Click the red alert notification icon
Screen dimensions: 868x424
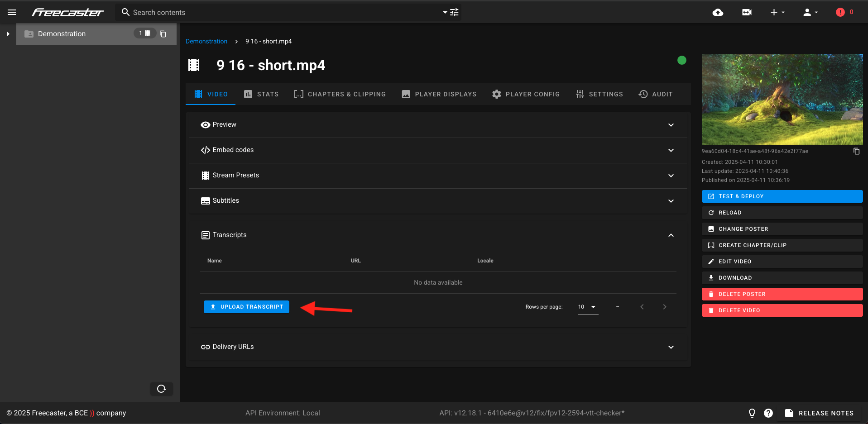click(840, 12)
